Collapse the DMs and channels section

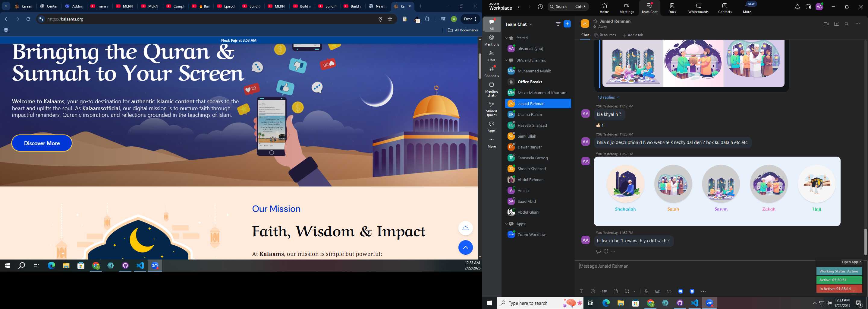click(506, 60)
